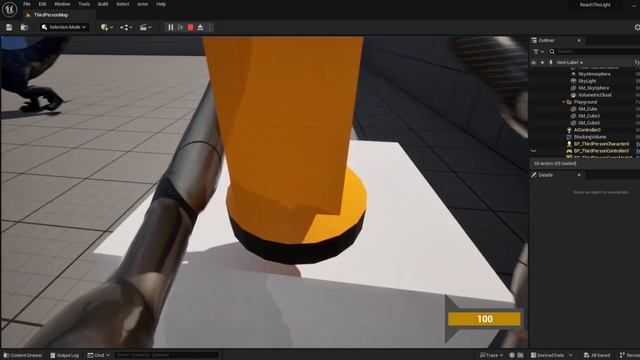The image size is (640, 360).
Task: Collapse the Playground folder arrow
Action: [x=563, y=102]
